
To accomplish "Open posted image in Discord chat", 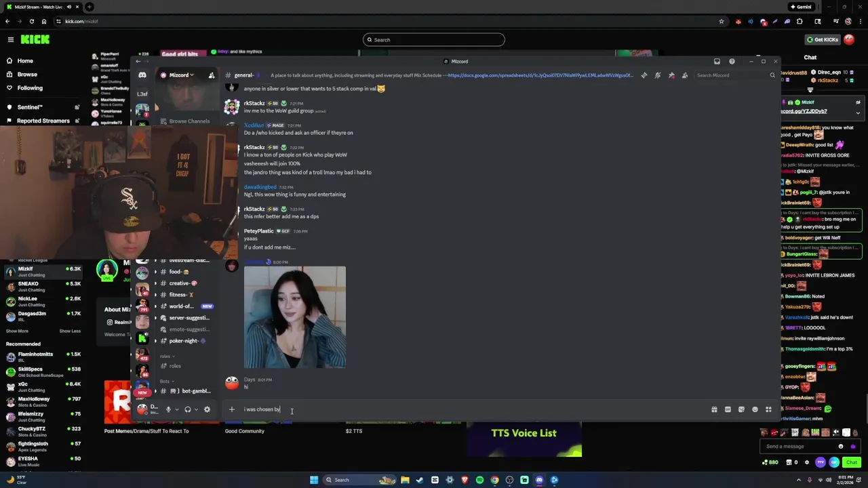I will click(x=295, y=317).
